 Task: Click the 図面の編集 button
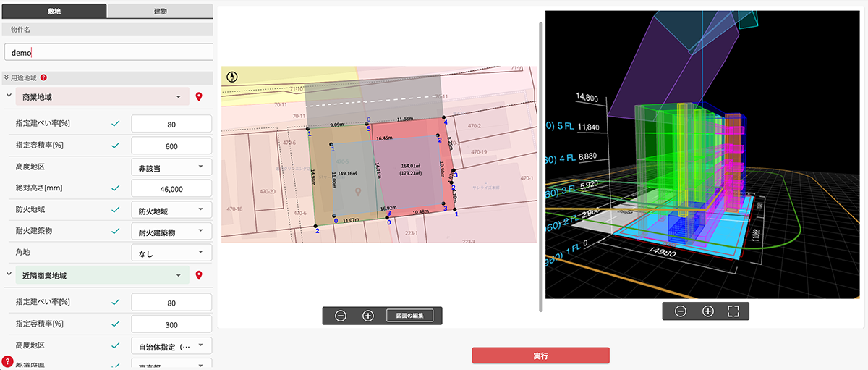pyautogui.click(x=409, y=316)
